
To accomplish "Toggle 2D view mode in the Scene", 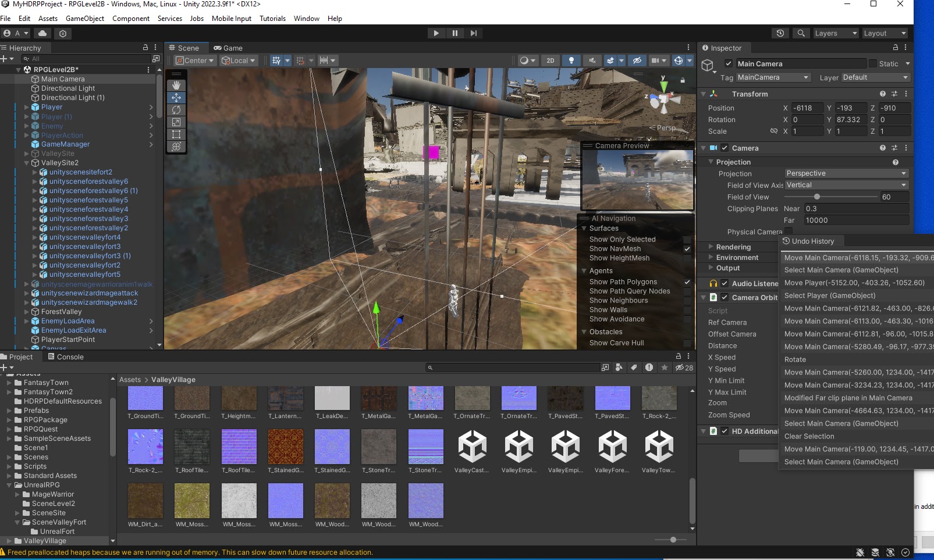I will (x=551, y=60).
